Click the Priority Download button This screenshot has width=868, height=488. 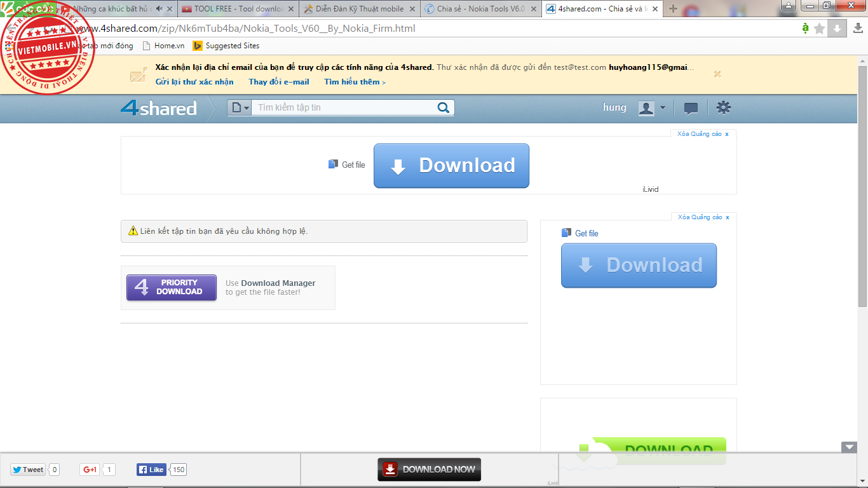point(172,287)
